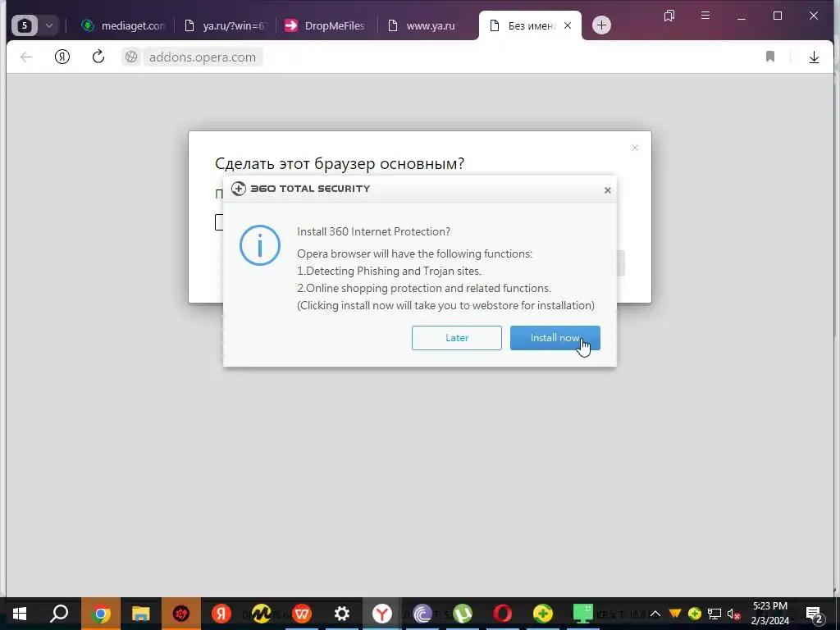This screenshot has width=840, height=630.
Task: Click the site info globe icon
Action: pyautogui.click(x=131, y=57)
